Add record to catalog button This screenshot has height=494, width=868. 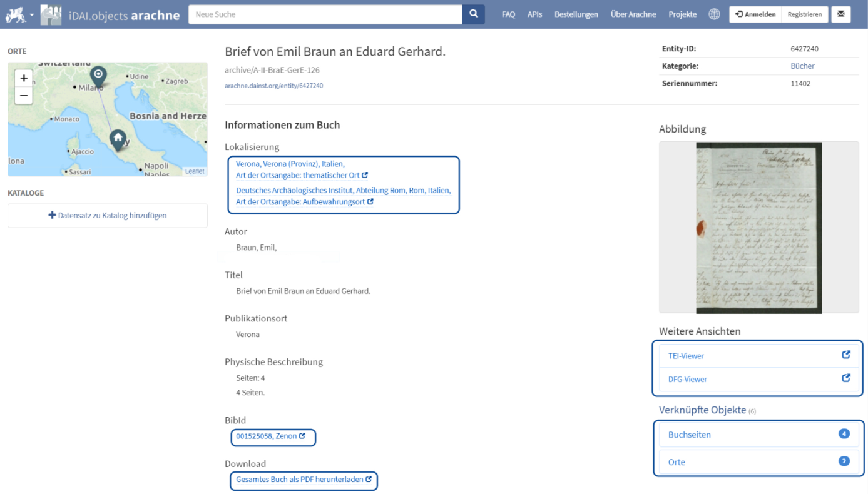108,215
